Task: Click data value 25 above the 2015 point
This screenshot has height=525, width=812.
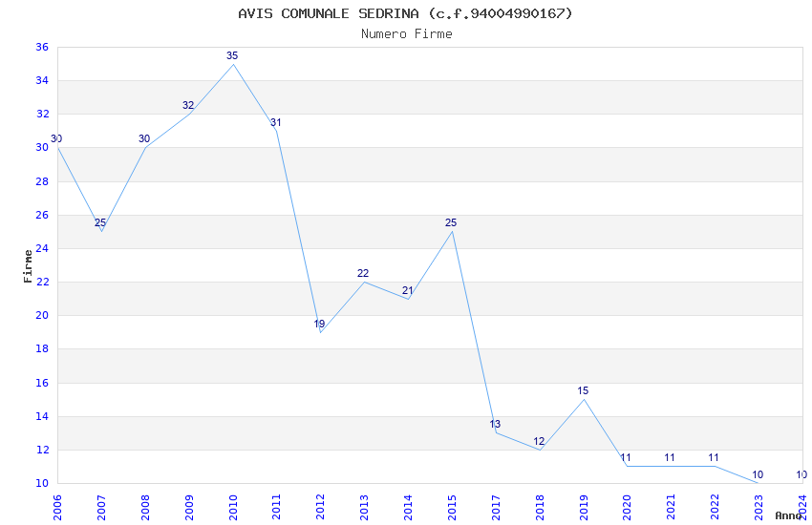Action: click(x=451, y=223)
